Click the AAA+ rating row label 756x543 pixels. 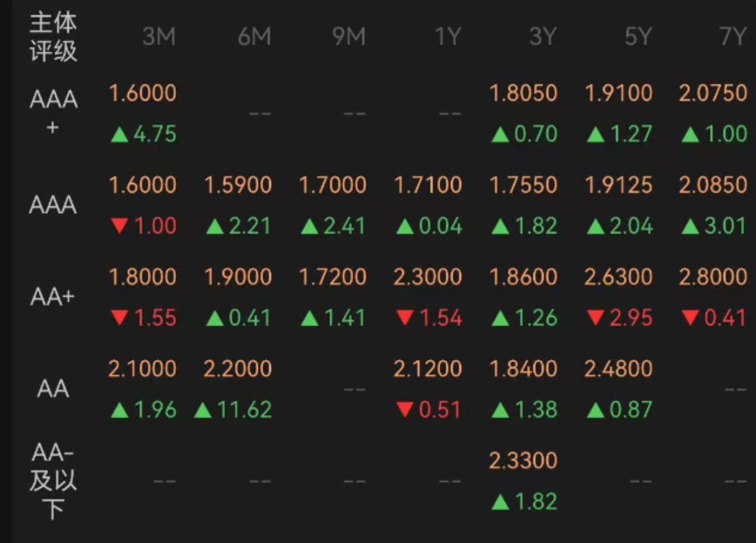(x=53, y=112)
